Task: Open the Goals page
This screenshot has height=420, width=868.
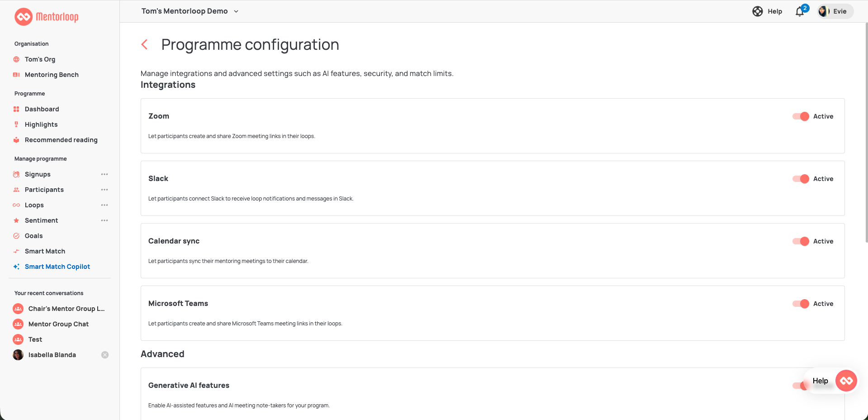Action: 33,236
